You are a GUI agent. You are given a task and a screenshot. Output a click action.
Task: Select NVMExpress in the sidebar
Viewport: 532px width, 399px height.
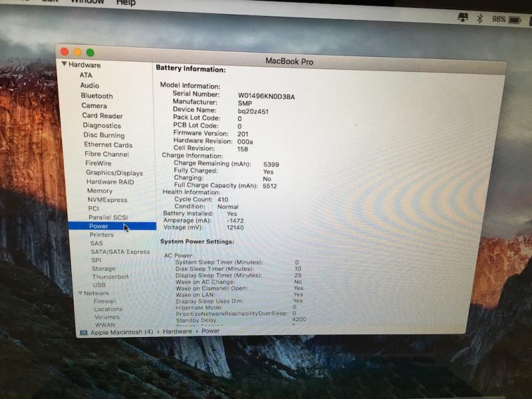(108, 200)
